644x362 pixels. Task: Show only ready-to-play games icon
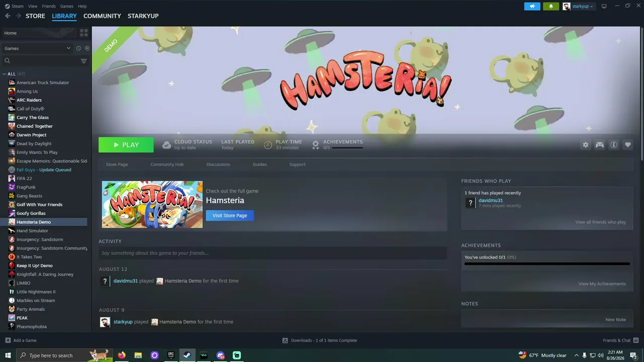[x=87, y=48]
